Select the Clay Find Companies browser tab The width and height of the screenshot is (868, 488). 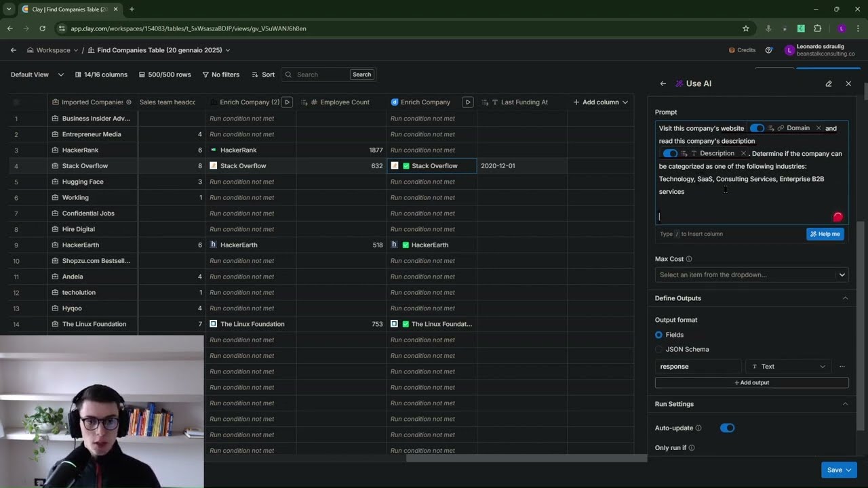click(70, 9)
